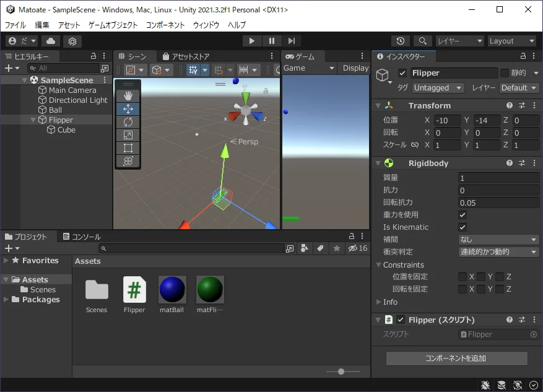Open the Game view mode dropdown

[x=309, y=68]
